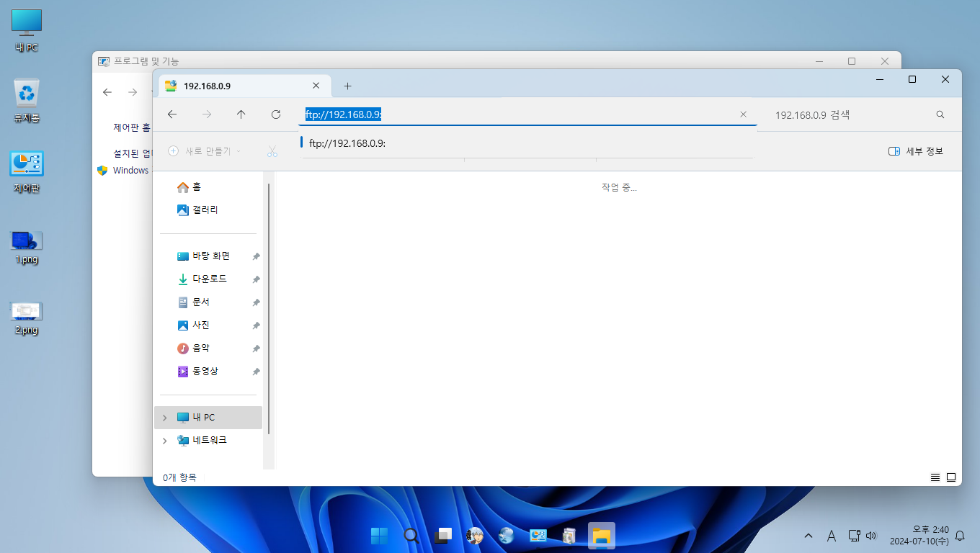980x553 pixels.
Task: Select the ftp://192.168.0.9: suggestion
Action: coord(527,143)
